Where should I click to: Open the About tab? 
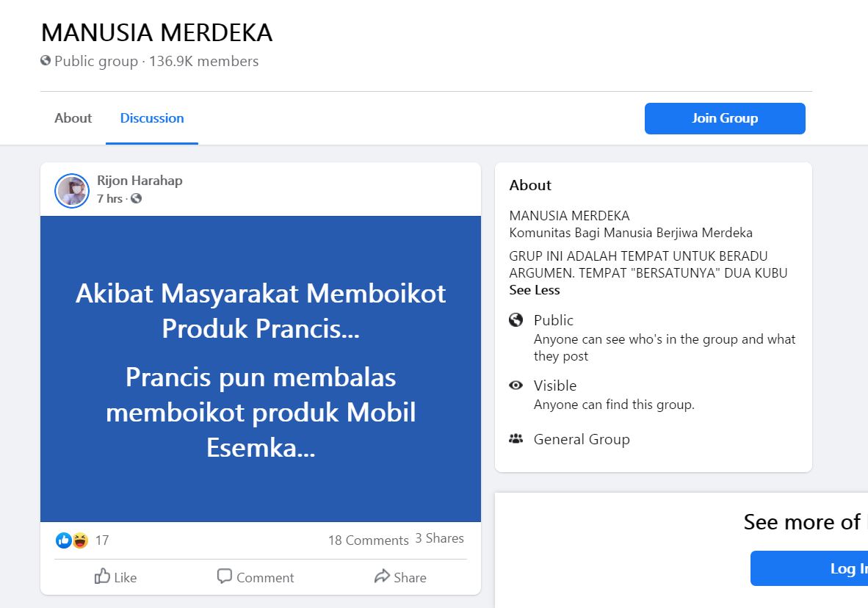click(x=73, y=118)
